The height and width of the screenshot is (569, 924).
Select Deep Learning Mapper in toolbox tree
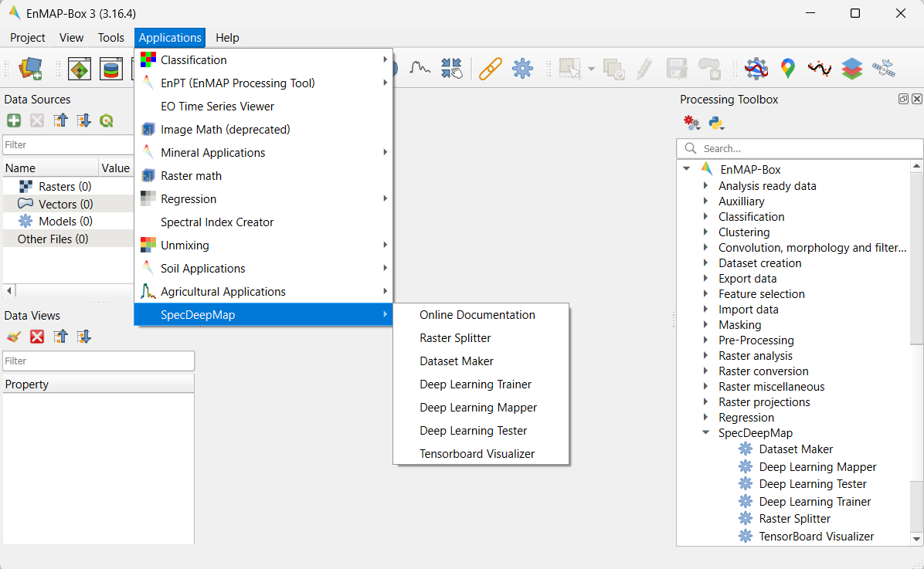(x=817, y=467)
